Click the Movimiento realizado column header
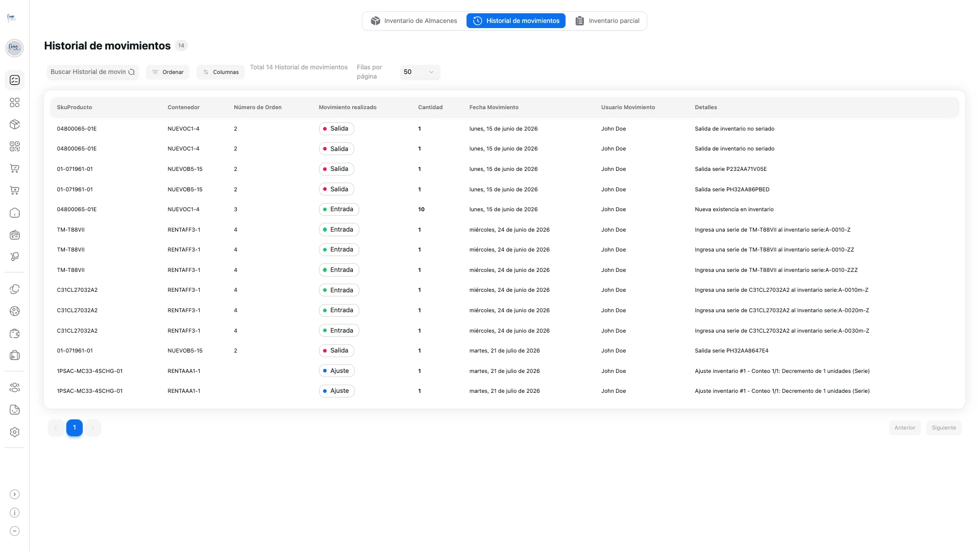The height and width of the screenshot is (551, 980). click(348, 107)
